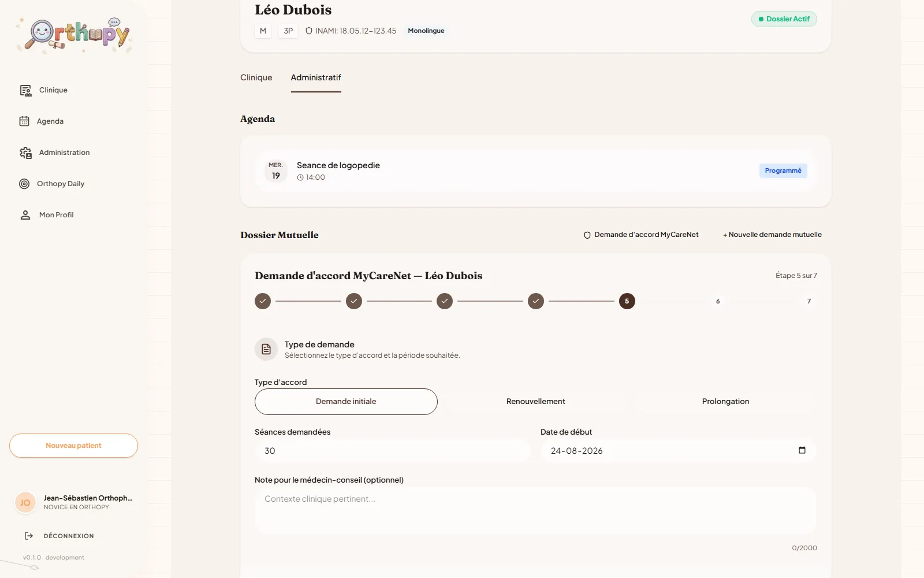
Task: Jump to step 7 in the wizard
Action: pos(809,301)
